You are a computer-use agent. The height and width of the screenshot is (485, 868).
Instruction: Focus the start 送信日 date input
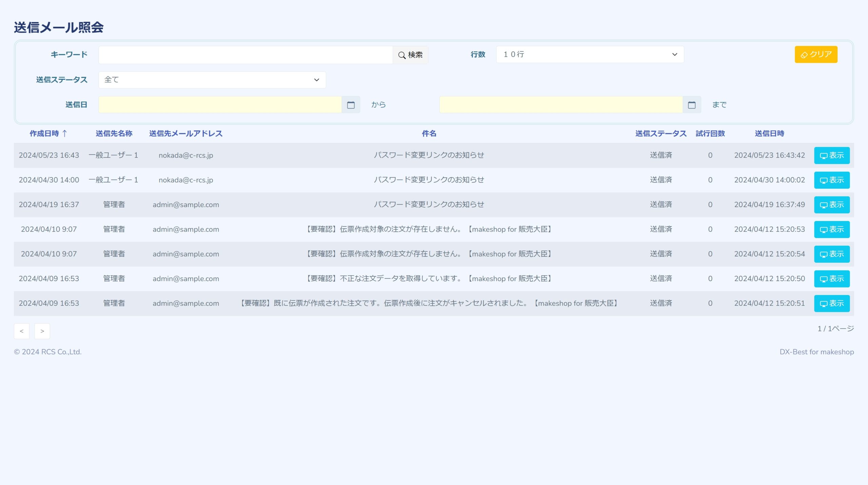pyautogui.click(x=220, y=105)
